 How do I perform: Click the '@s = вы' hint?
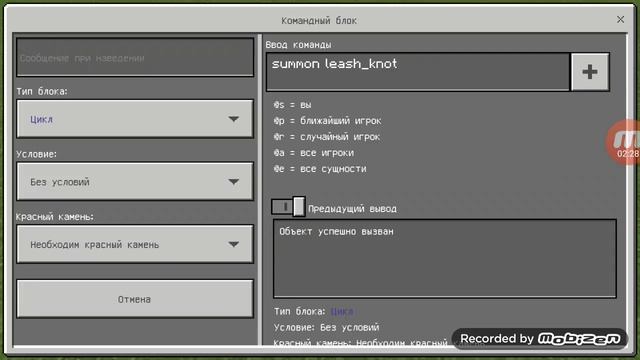pyautogui.click(x=292, y=105)
